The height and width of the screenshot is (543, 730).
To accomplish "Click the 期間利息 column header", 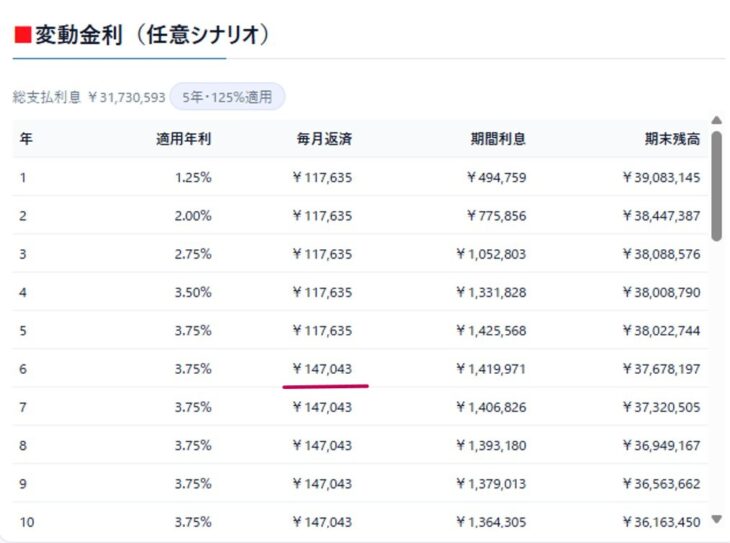I will click(498, 139).
